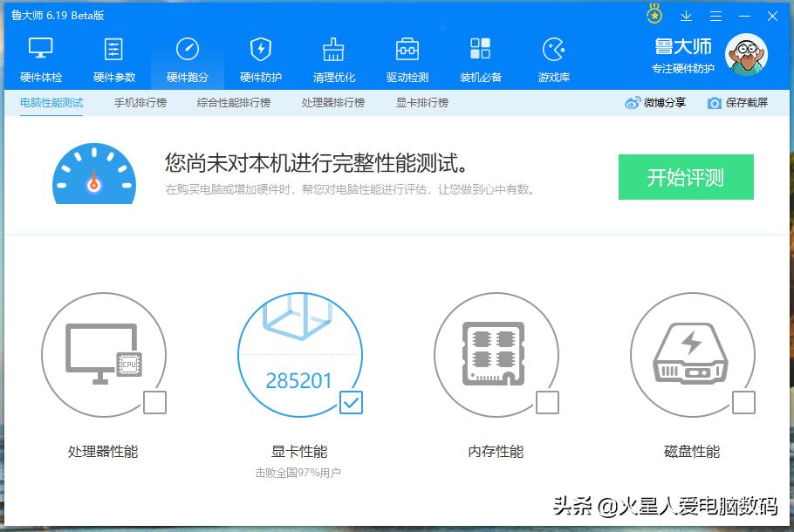The height and width of the screenshot is (532, 794).
Task: Check the 处理器性能 test checkbox
Action: pyautogui.click(x=156, y=403)
